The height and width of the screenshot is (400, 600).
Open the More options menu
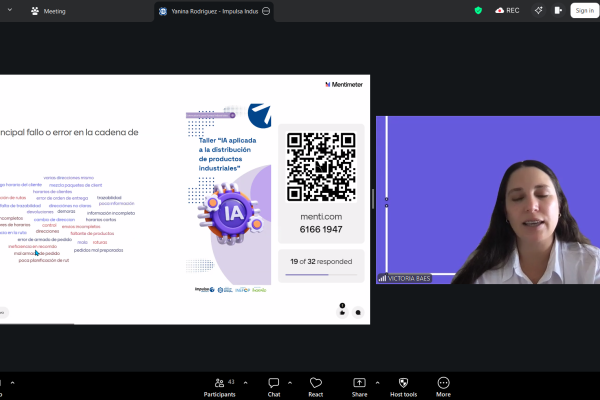pyautogui.click(x=443, y=386)
